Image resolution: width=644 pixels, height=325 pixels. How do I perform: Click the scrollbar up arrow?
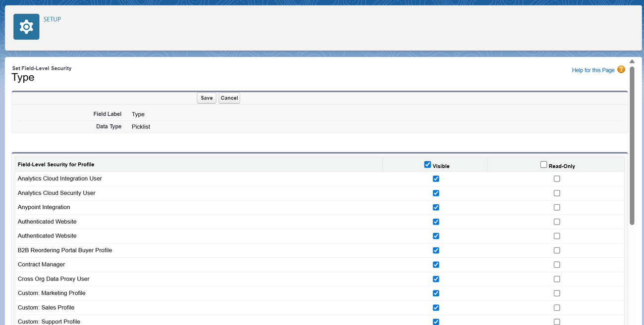pyautogui.click(x=632, y=61)
